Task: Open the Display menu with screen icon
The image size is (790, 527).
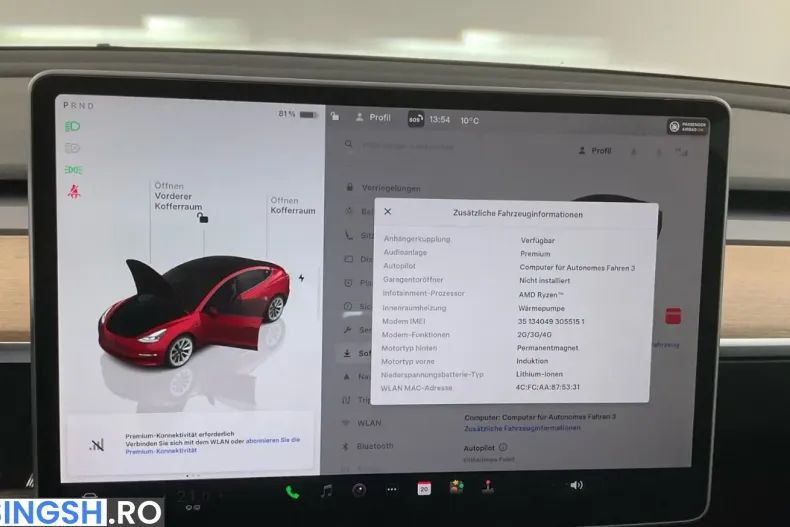Action: 358,259
